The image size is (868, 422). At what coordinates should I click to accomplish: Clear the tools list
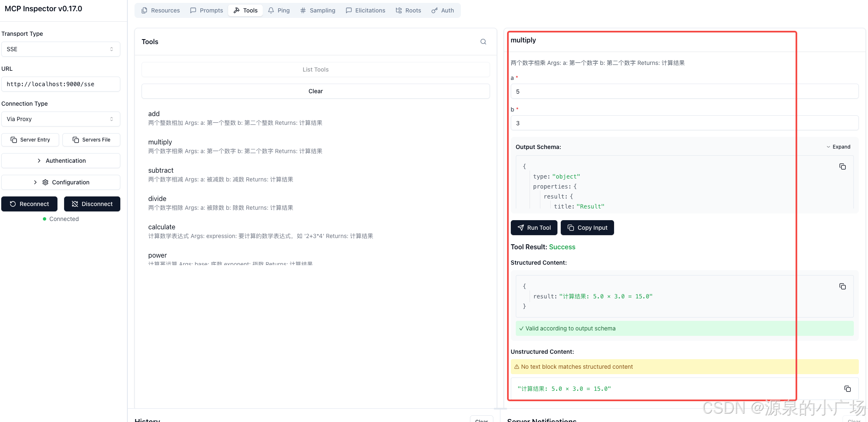click(x=315, y=91)
